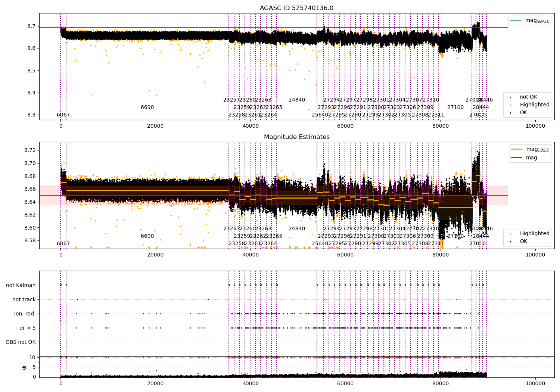The width and height of the screenshot is (560, 392).
Task: Click the 8.62 y-tick of the middle plot
Action: point(30,215)
